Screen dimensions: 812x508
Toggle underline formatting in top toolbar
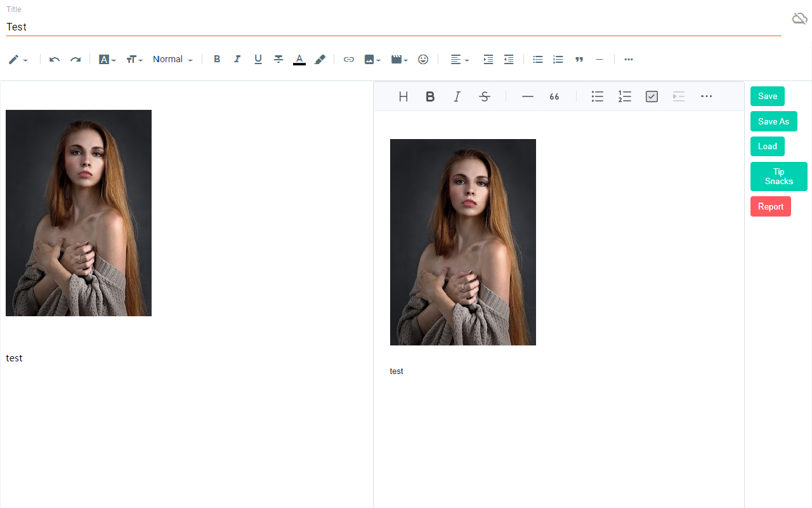tap(258, 60)
